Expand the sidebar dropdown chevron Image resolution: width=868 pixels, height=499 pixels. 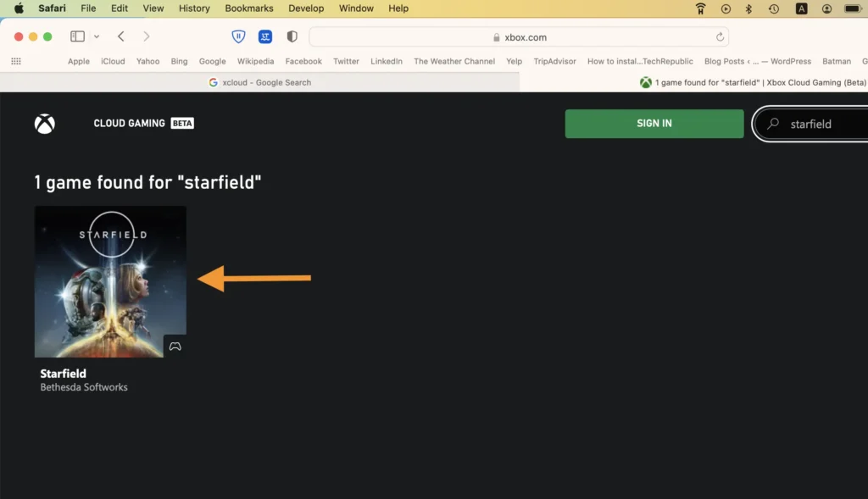click(x=97, y=36)
